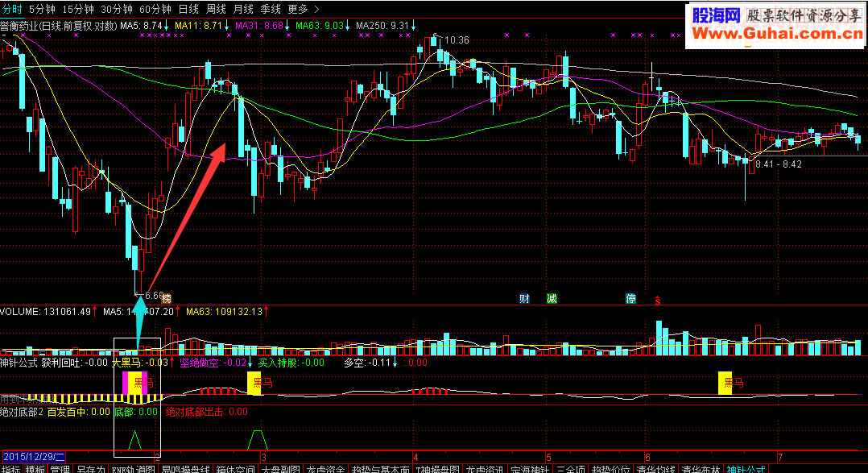868x473 pixels.
Task: Open the ENE轨道图 indicator tab
Action: tap(133, 469)
